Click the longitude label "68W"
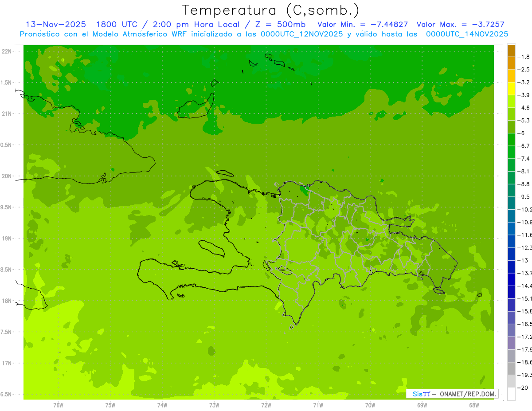 (474, 405)
